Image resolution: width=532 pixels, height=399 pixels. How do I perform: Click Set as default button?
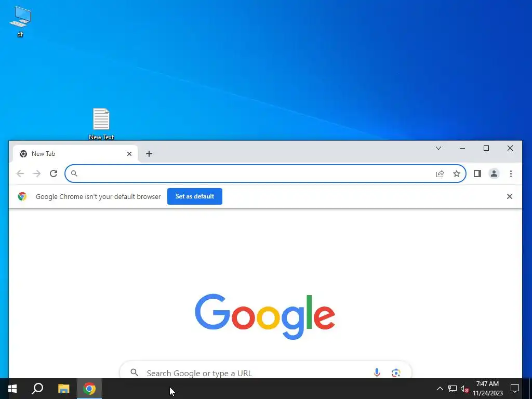pos(195,196)
